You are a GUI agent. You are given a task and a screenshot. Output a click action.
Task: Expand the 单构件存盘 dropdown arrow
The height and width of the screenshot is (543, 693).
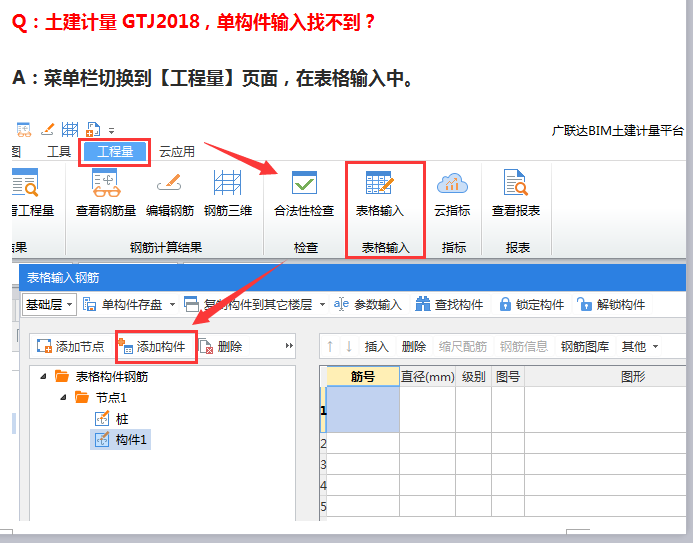(x=172, y=304)
